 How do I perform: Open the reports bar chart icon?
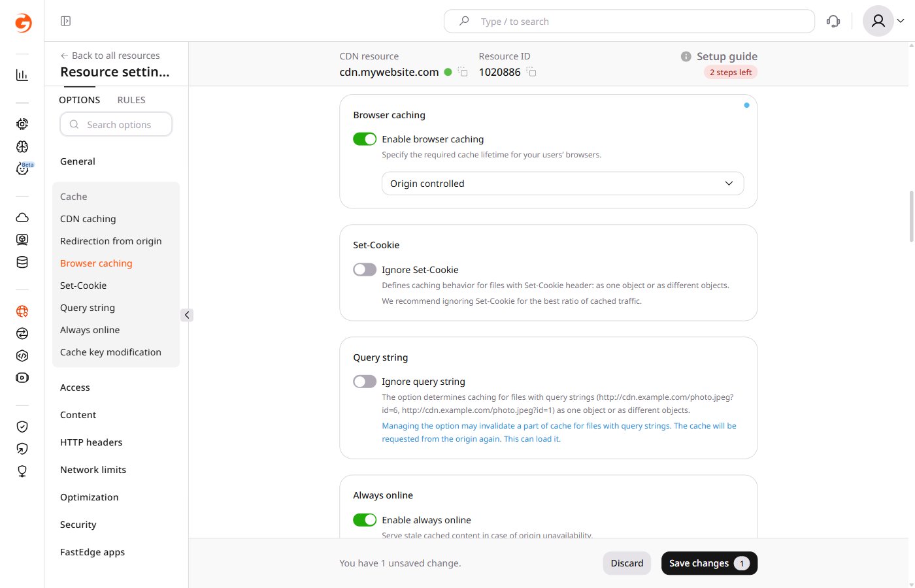22,75
